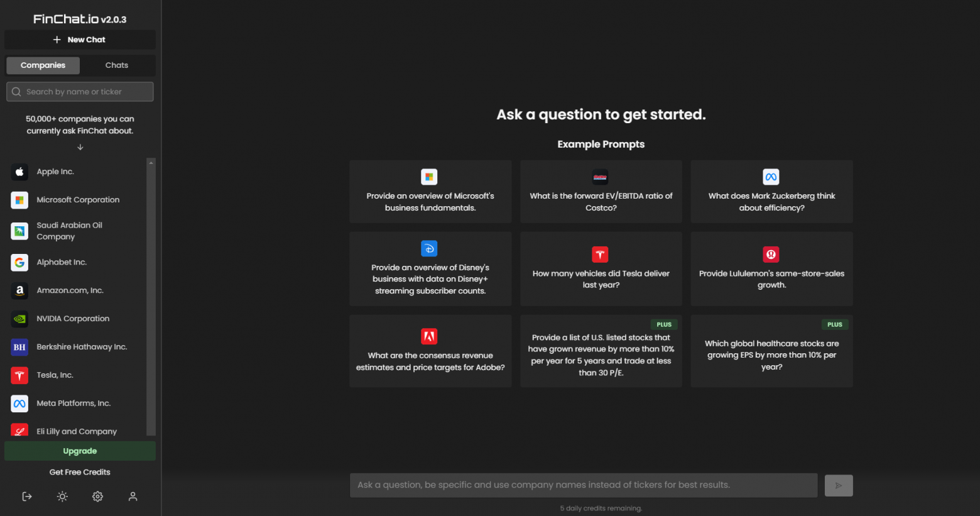The image size is (980, 516).
Task: Click the send arrow button
Action: (x=838, y=485)
